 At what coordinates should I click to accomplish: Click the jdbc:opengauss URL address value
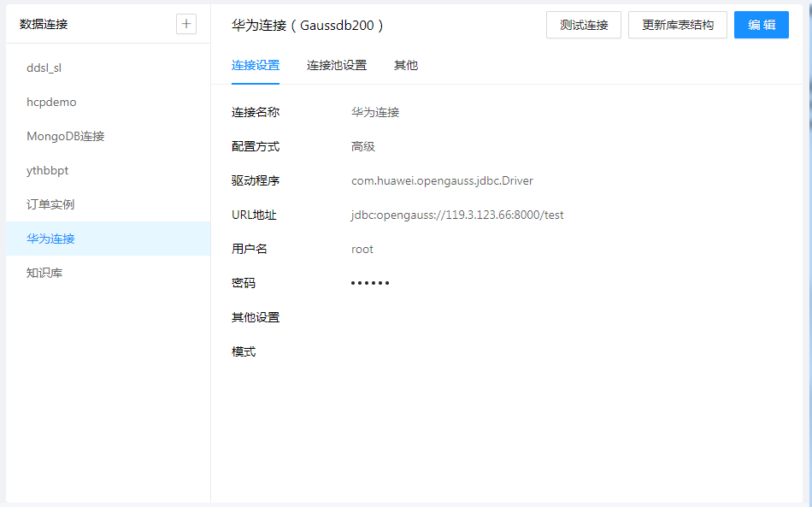click(457, 215)
